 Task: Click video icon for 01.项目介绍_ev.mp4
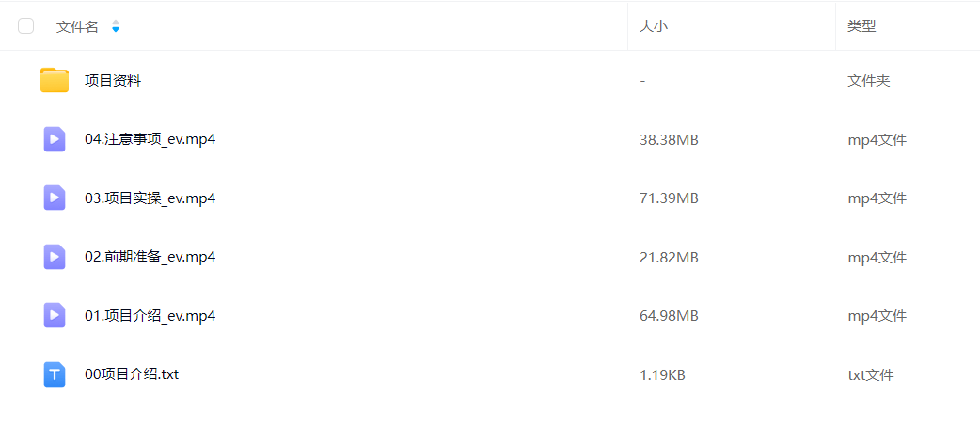pos(55,316)
